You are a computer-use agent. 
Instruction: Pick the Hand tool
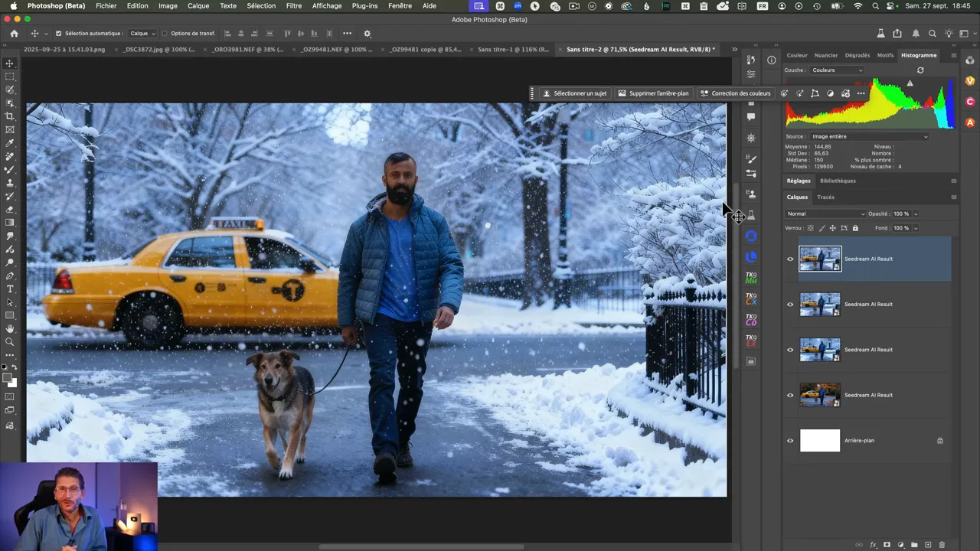click(x=10, y=328)
